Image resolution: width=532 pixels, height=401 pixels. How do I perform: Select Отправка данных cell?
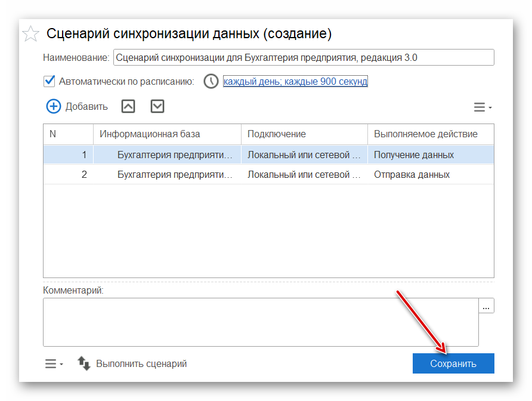tap(431, 174)
